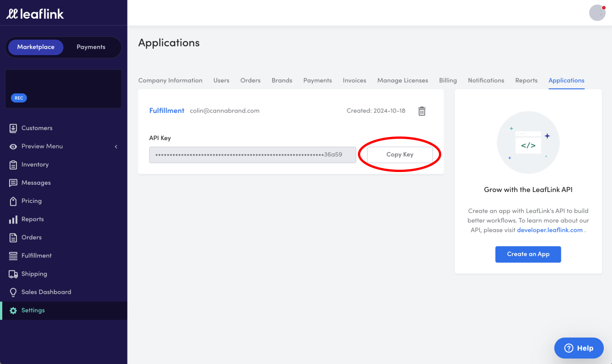Collapse Preview Menu chevron arrow
Viewport: 612px width, 364px height.
tap(116, 147)
